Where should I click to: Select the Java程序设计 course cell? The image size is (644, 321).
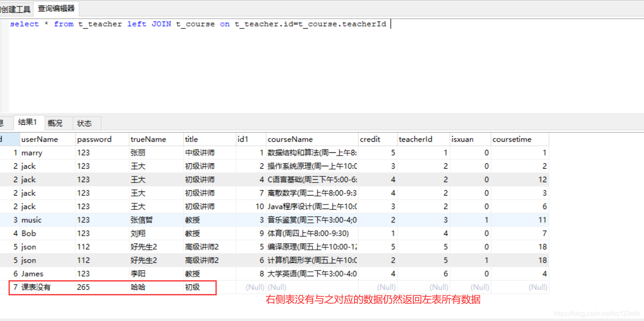[x=312, y=207]
